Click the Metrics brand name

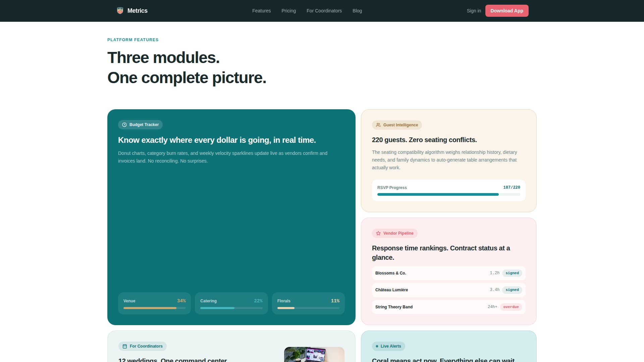click(138, 11)
